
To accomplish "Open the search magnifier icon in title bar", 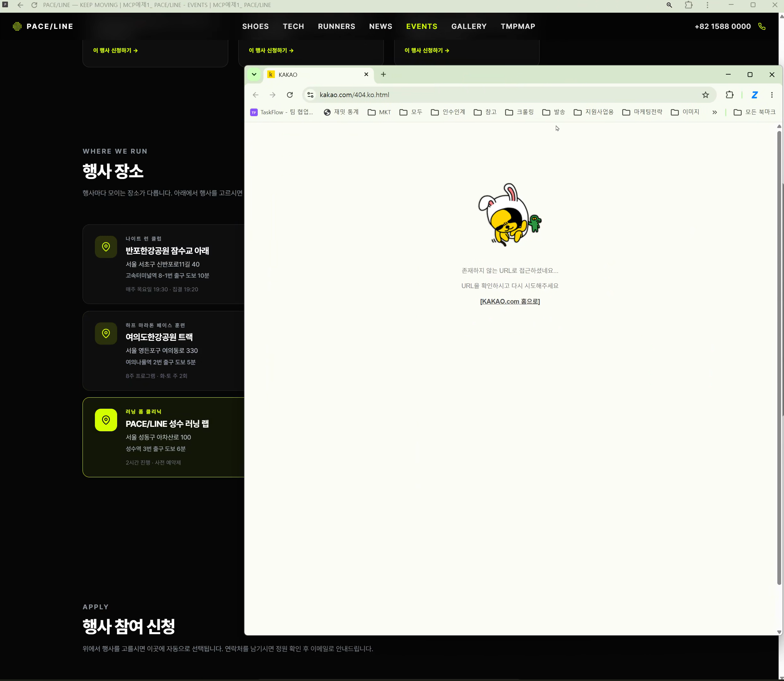I will pos(669,5).
